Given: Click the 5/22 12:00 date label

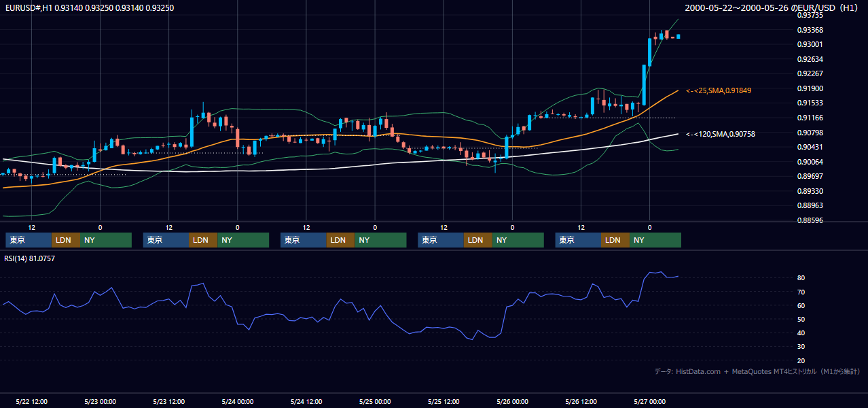Looking at the screenshot, I should [x=31, y=402].
